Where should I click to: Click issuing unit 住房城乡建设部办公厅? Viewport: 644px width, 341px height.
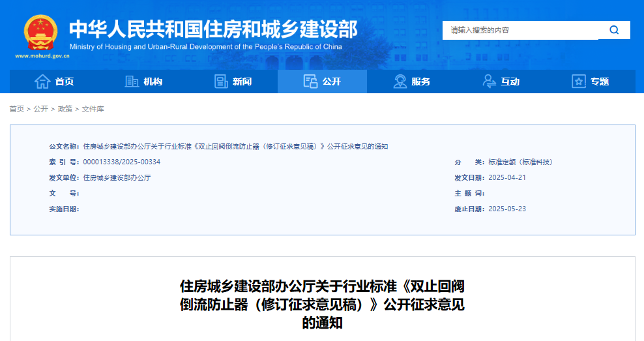tap(117, 177)
